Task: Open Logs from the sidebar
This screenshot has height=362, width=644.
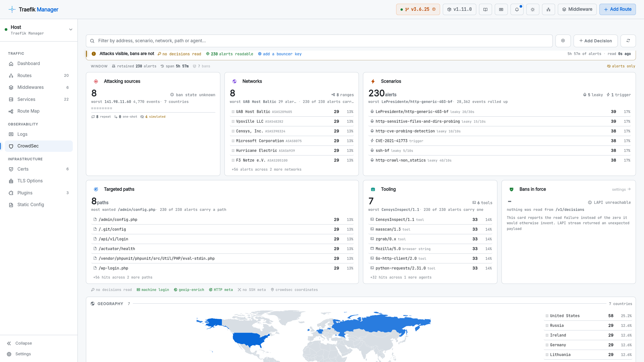Action: pos(39,134)
